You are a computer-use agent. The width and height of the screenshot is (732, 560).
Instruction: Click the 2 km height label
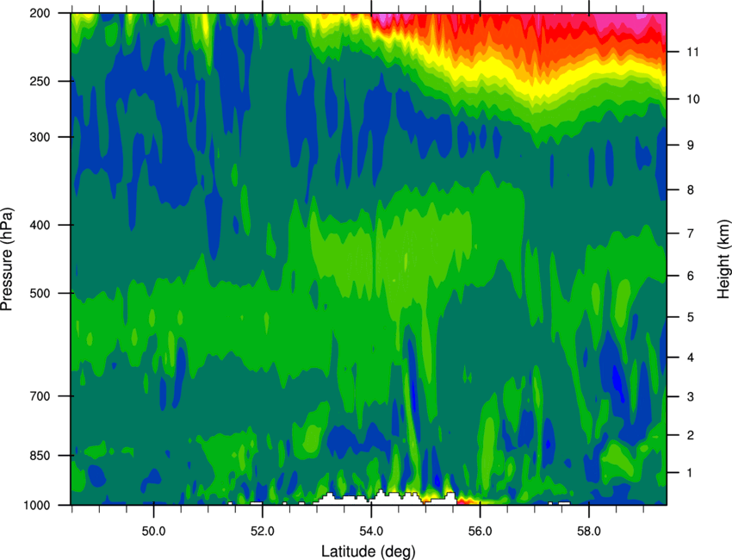(691, 435)
